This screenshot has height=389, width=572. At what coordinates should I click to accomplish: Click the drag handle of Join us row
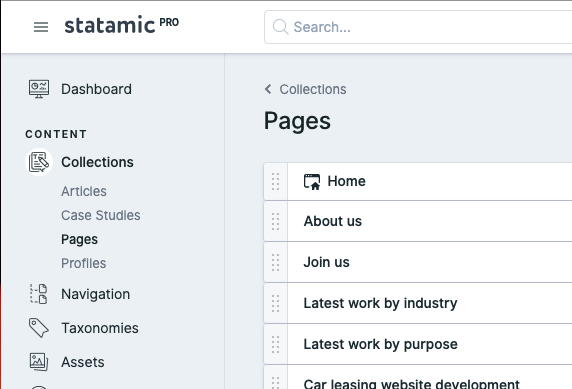tap(276, 262)
